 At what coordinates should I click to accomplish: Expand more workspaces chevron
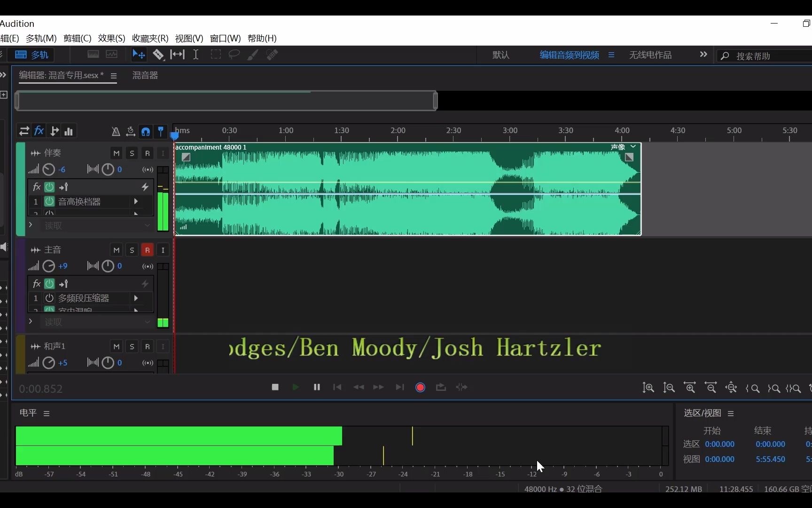click(x=703, y=55)
